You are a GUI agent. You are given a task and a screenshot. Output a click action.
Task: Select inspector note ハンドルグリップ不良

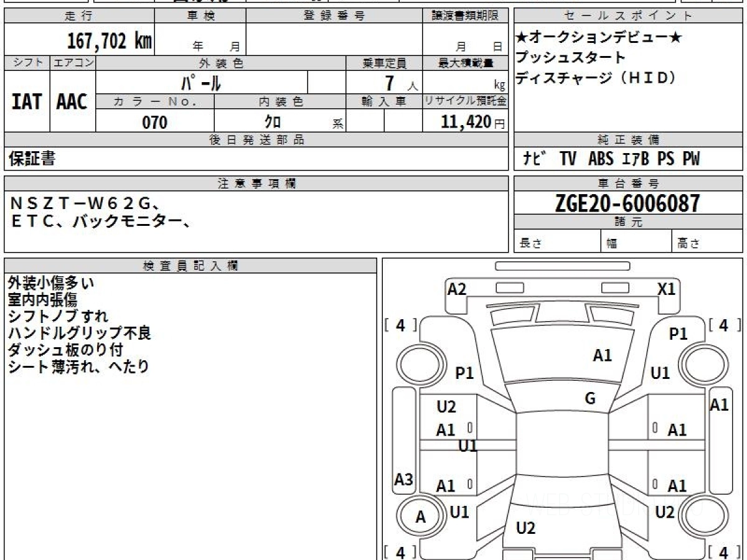click(80, 334)
